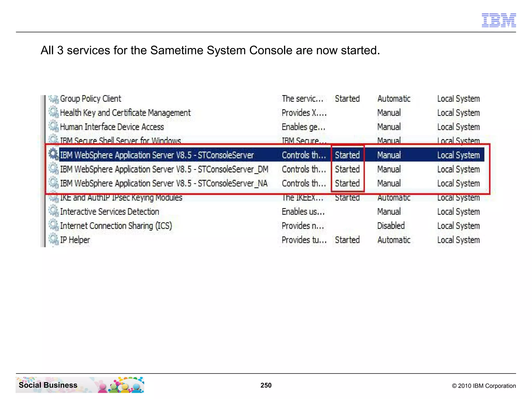This screenshot has width=532, height=399.
Task: Click Manual startup type of STConsoleServer_DM
Action: (389, 169)
